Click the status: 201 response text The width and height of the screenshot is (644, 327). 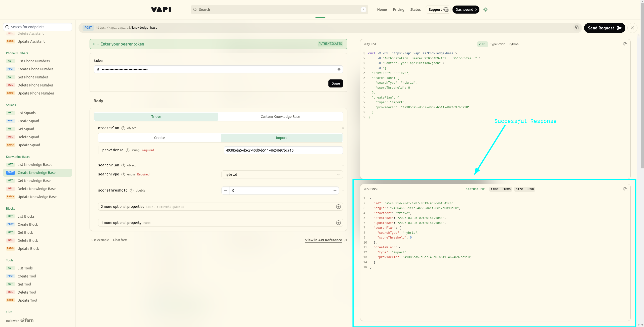point(476,189)
